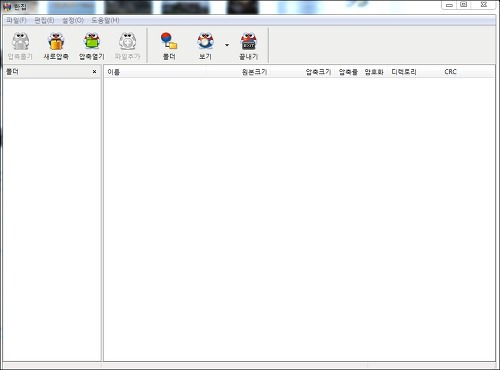
Task: Open the 설정(O) menu
Action: click(x=73, y=20)
